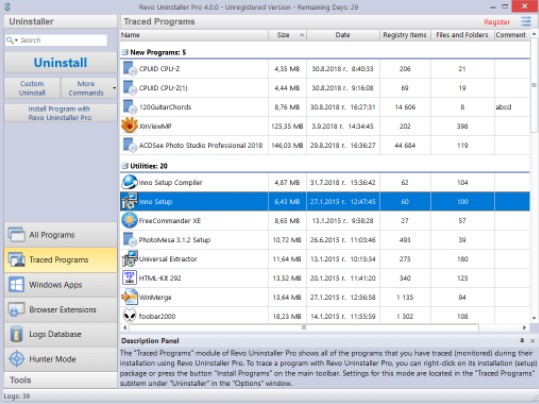The width and height of the screenshot is (539, 404).
Task: Open the Windows Apps section
Action: pos(60,285)
